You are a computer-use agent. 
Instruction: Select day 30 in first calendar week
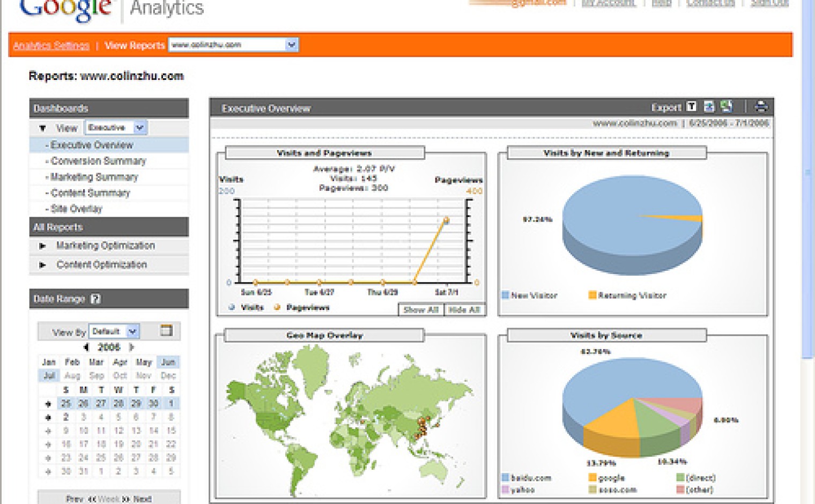click(153, 403)
